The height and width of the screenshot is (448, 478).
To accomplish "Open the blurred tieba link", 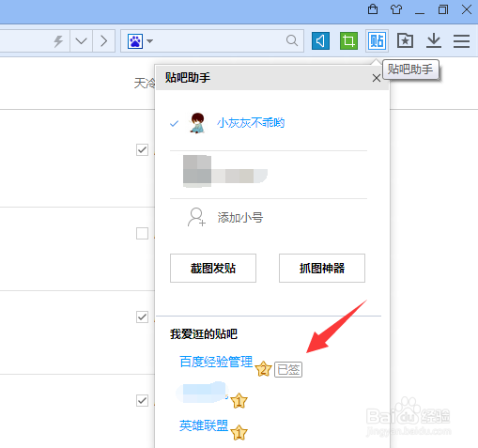I will pyautogui.click(x=202, y=392).
